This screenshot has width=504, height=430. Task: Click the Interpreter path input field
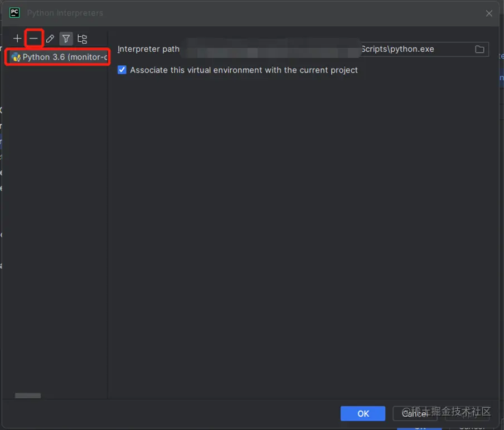(x=335, y=49)
